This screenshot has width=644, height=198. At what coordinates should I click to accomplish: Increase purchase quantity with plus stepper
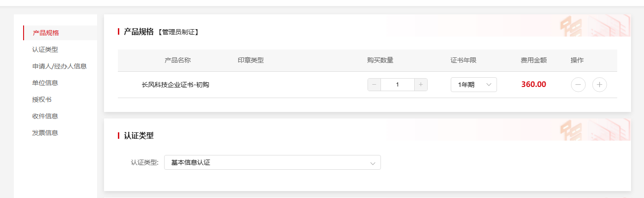point(421,85)
